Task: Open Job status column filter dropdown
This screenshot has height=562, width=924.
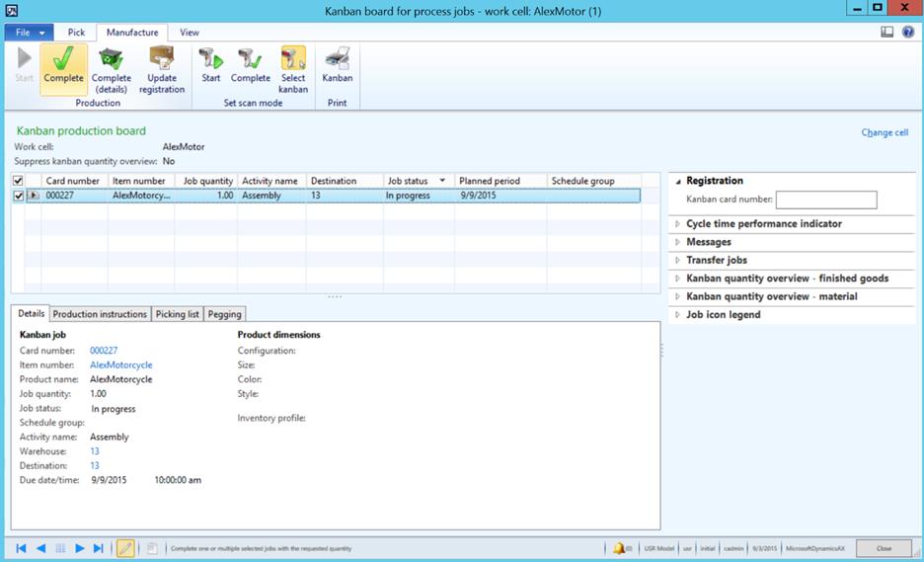Action: [x=442, y=181]
